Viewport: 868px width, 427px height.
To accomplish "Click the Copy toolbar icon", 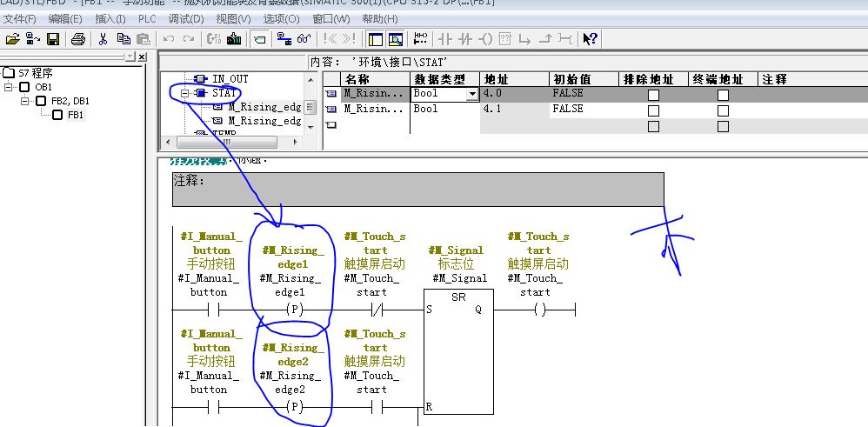I will [x=124, y=39].
